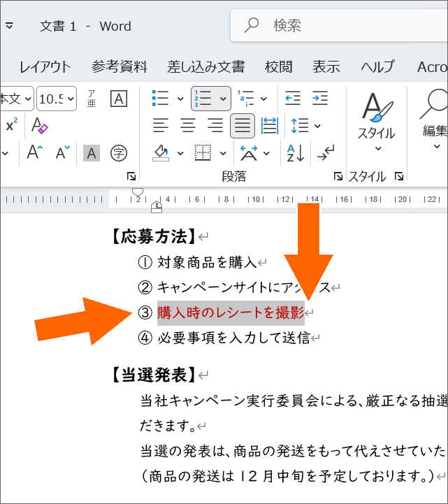Click distributed alignment icon
This screenshot has height=504, width=448.
270,126
